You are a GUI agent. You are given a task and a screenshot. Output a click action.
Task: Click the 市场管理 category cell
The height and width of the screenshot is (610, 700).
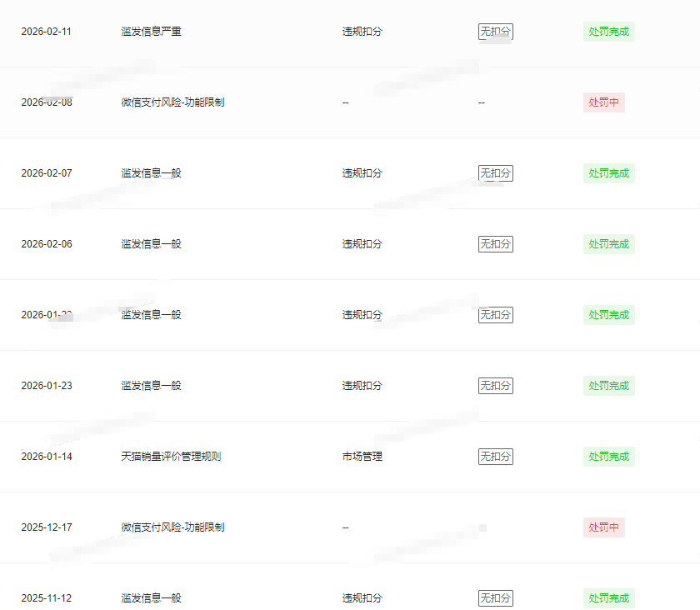[362, 457]
